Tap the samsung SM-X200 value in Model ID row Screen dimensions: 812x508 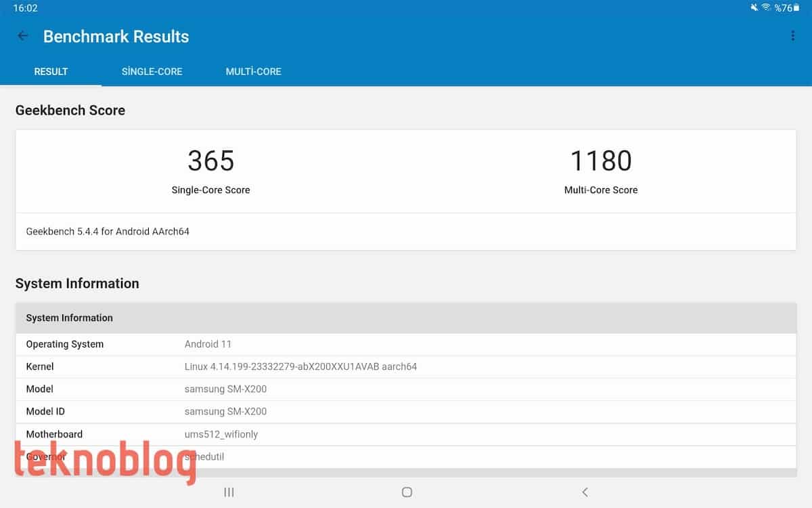point(225,411)
